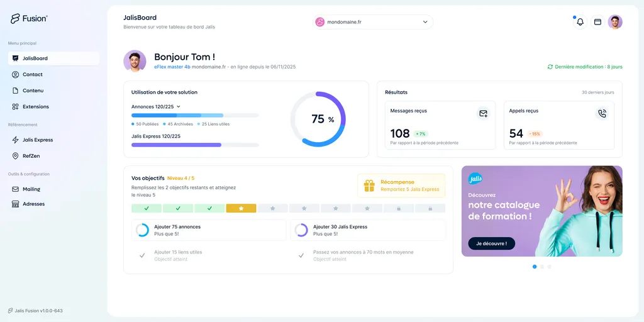Image resolution: width=644 pixels, height=322 pixels.
Task: Select the third carousel pagination dot
Action: pos(549,267)
